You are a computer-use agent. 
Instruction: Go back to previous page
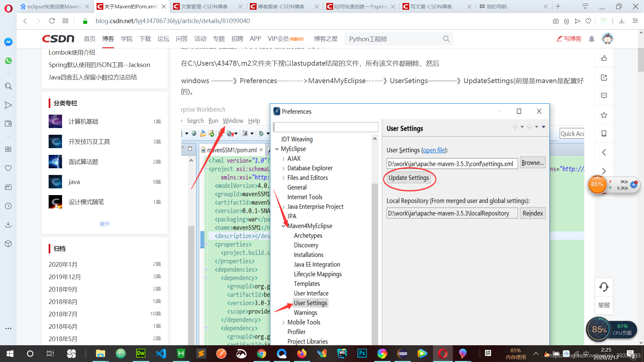(25, 21)
